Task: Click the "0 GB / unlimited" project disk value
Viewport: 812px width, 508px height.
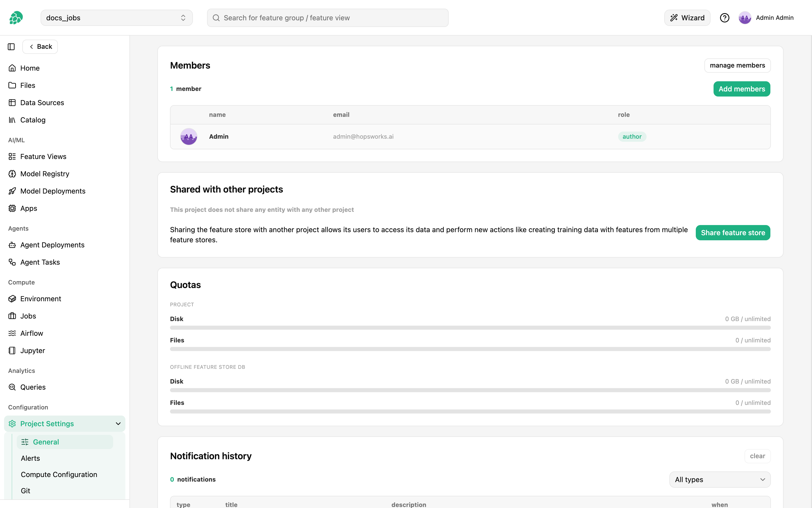Action: pos(748,319)
